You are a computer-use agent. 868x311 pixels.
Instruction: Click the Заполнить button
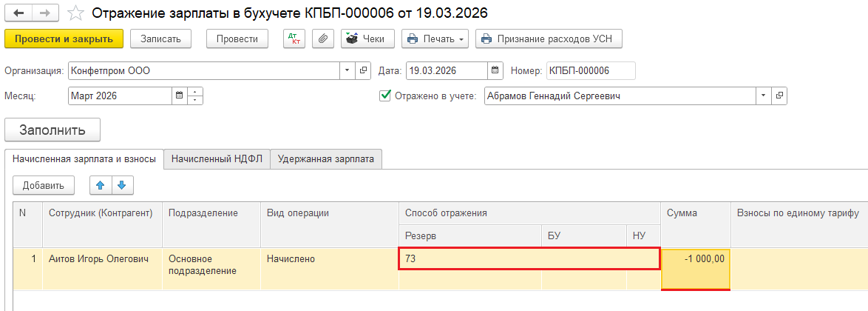(52, 130)
